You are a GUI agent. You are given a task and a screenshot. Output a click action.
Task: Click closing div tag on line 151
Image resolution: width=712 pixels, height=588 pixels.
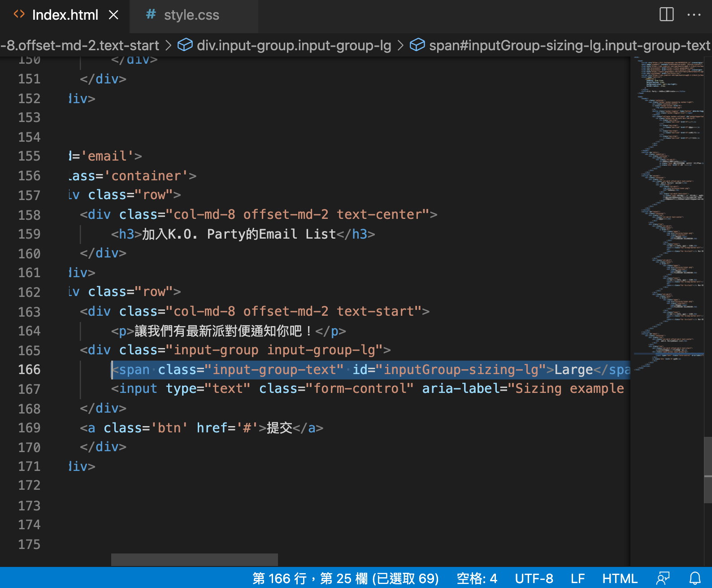tap(103, 79)
